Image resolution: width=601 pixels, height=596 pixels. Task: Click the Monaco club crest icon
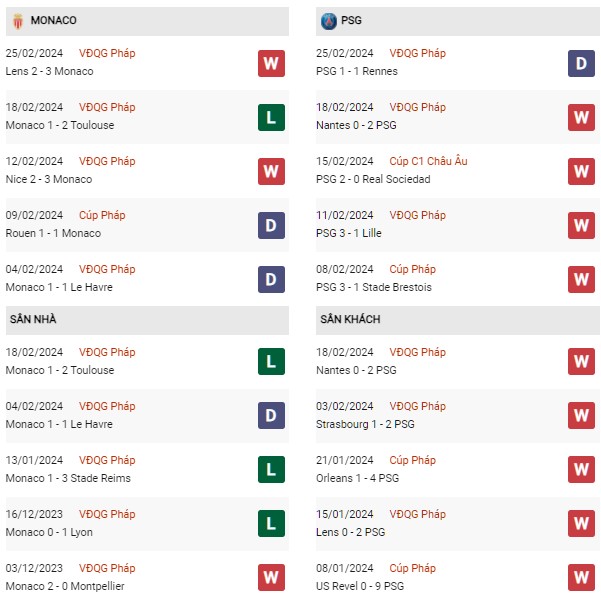point(18,21)
